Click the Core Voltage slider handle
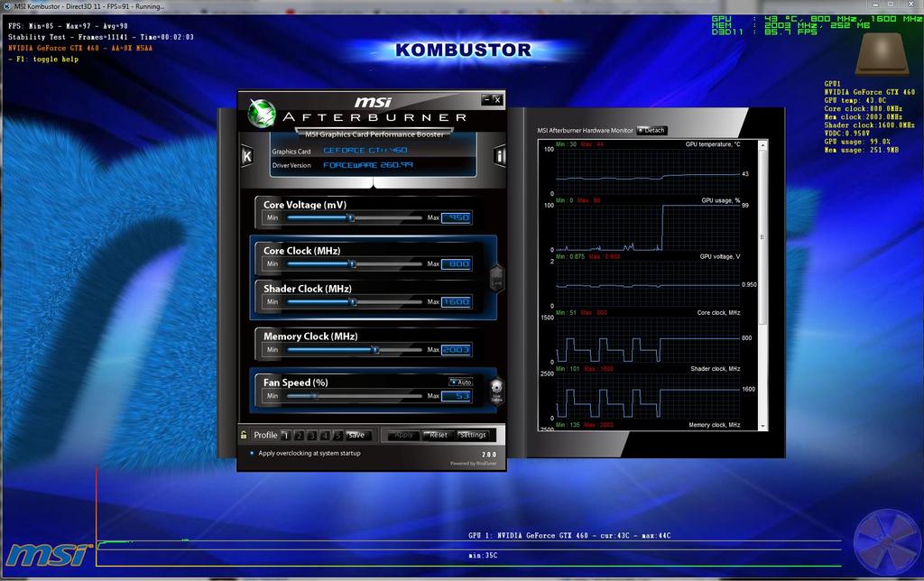 click(x=351, y=218)
